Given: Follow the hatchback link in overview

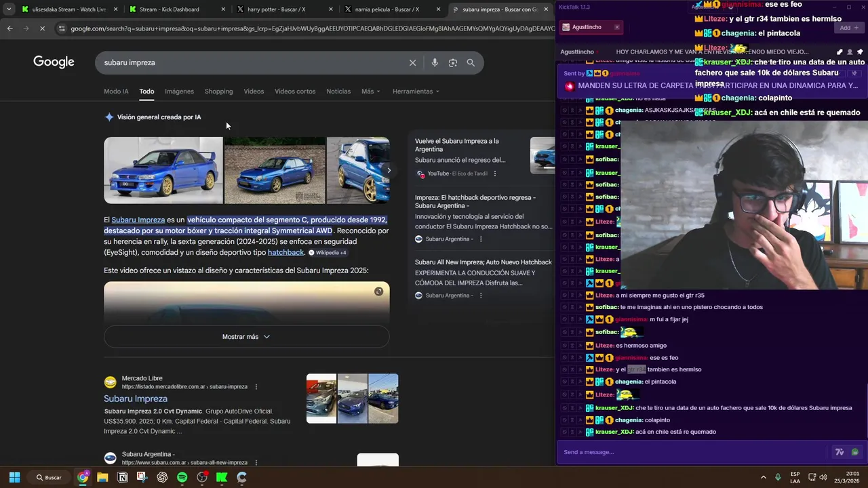Looking at the screenshot, I should pyautogui.click(x=285, y=252).
